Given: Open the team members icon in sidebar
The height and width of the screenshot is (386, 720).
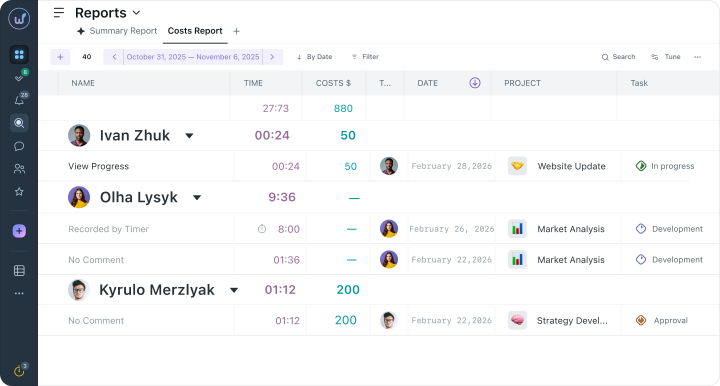Looking at the screenshot, I should tap(19, 169).
